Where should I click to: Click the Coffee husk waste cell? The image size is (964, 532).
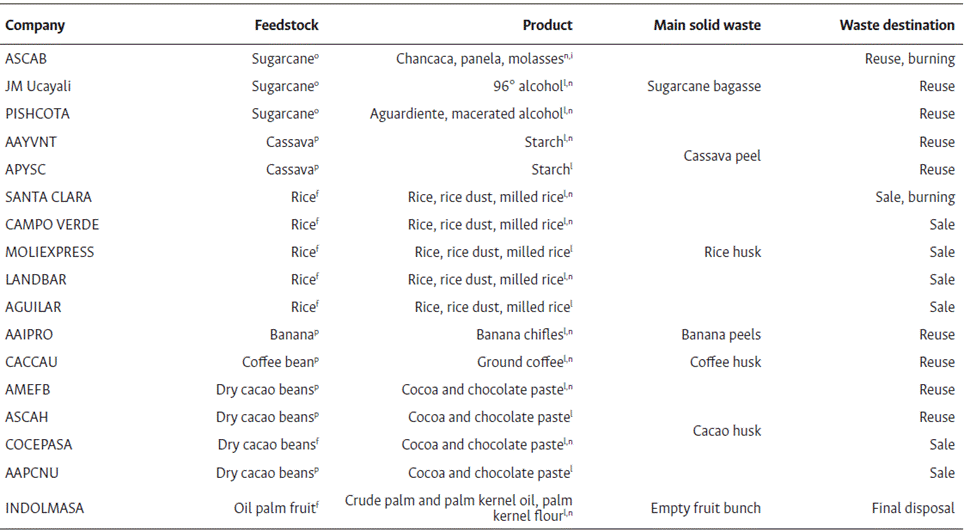tap(725, 362)
